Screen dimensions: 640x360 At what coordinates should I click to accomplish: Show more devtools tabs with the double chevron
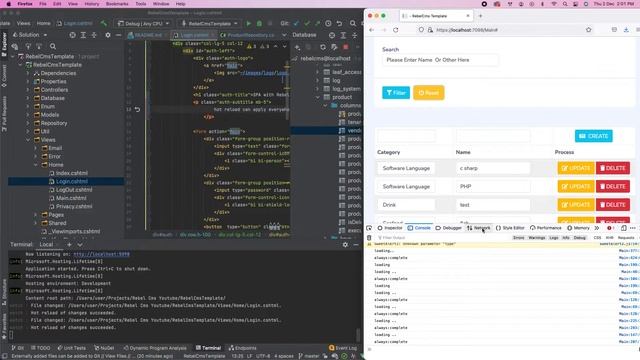tap(596, 228)
